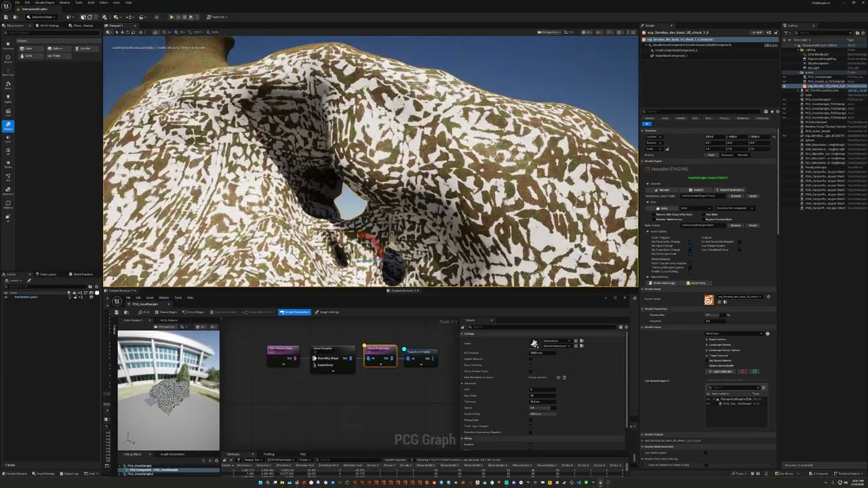Switch to the Profiling tab
868x488 pixels.
pos(269,453)
